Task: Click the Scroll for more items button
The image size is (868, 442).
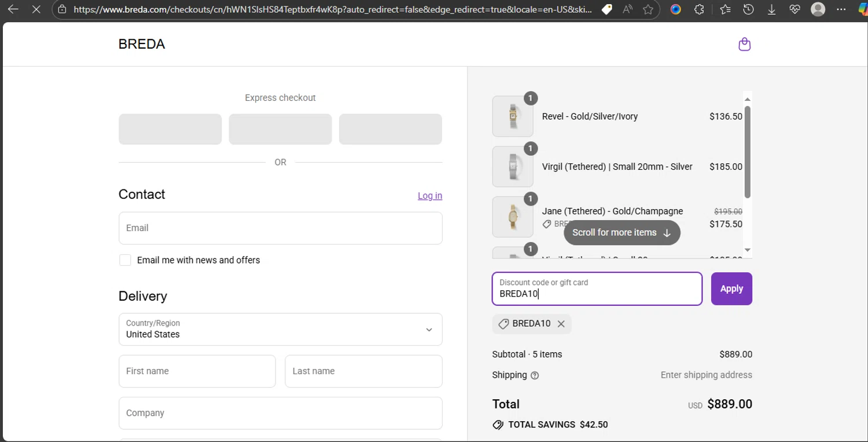Action: click(x=622, y=232)
